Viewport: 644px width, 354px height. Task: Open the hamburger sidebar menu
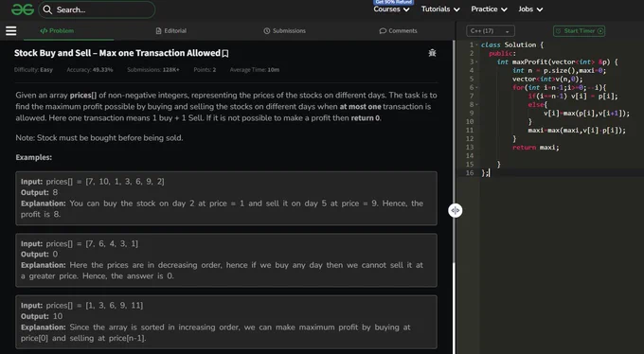point(11,31)
